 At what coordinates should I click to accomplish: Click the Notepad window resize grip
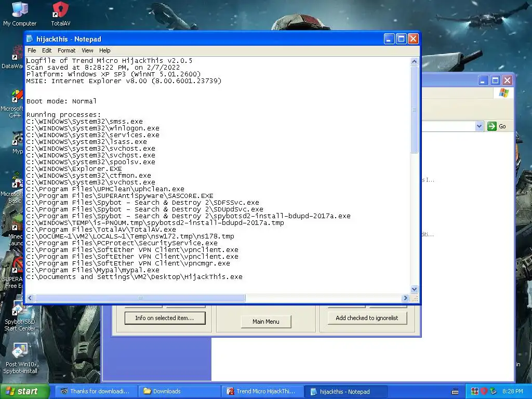tap(415, 298)
